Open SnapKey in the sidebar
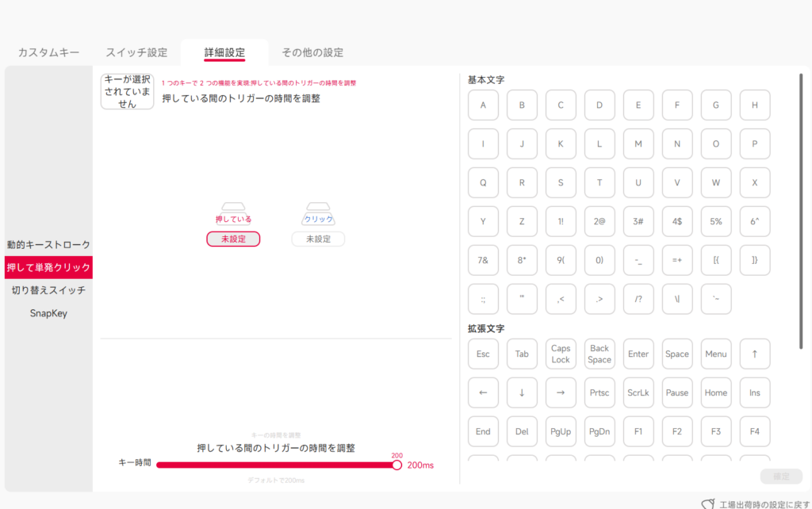Screen dimensions: 812x509 pyautogui.click(x=48, y=313)
